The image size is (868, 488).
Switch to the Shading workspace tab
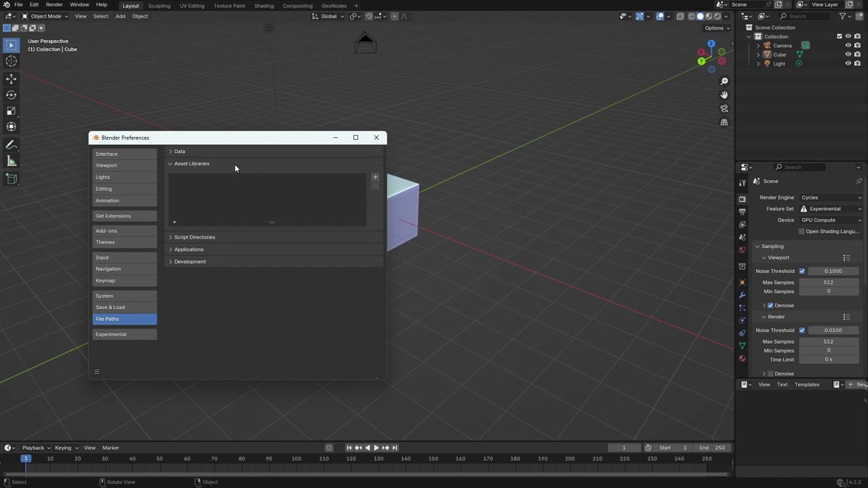pos(263,5)
